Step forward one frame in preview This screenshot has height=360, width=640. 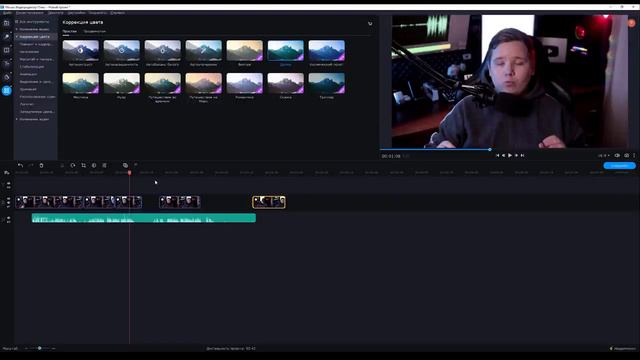coord(516,156)
